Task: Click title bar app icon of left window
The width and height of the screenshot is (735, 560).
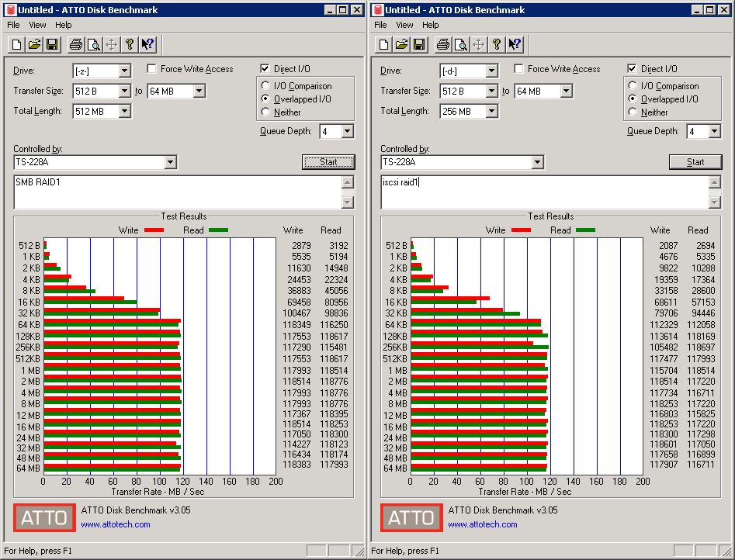Action: tap(11, 10)
